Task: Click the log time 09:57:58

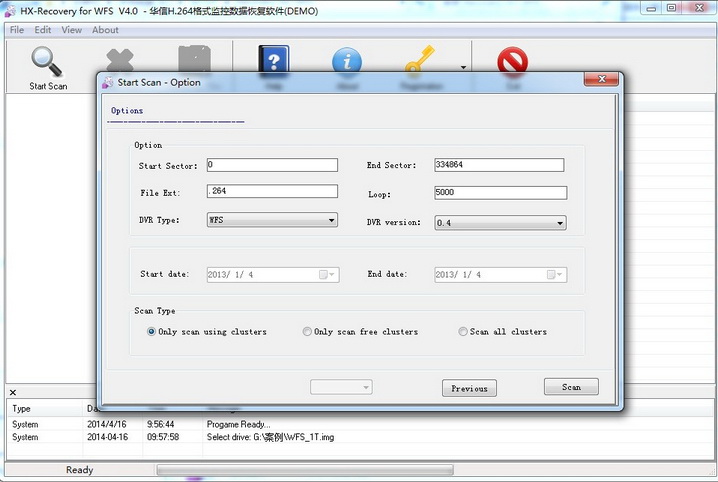Action: point(163,437)
